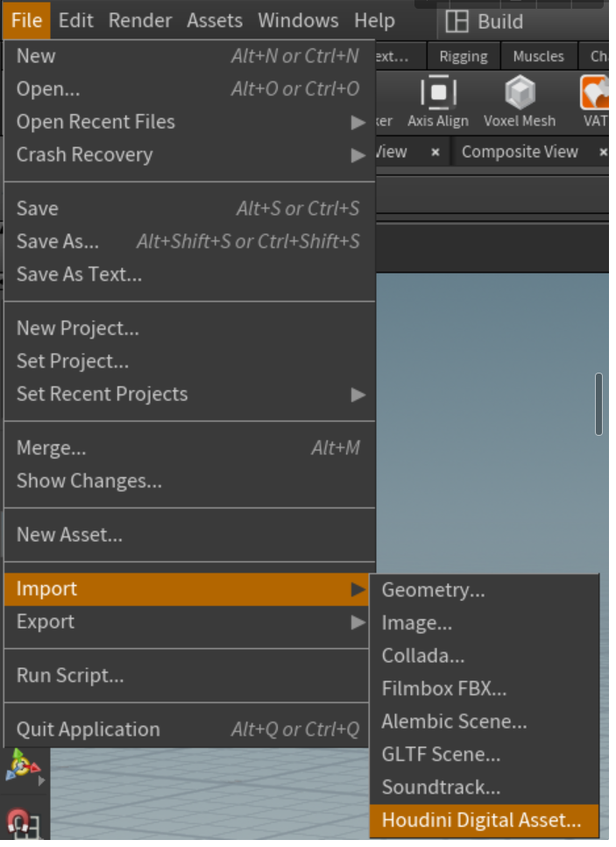Viewport: 616px width, 847px height.
Task: Click the Build desktop layout icon
Action: pos(457,22)
